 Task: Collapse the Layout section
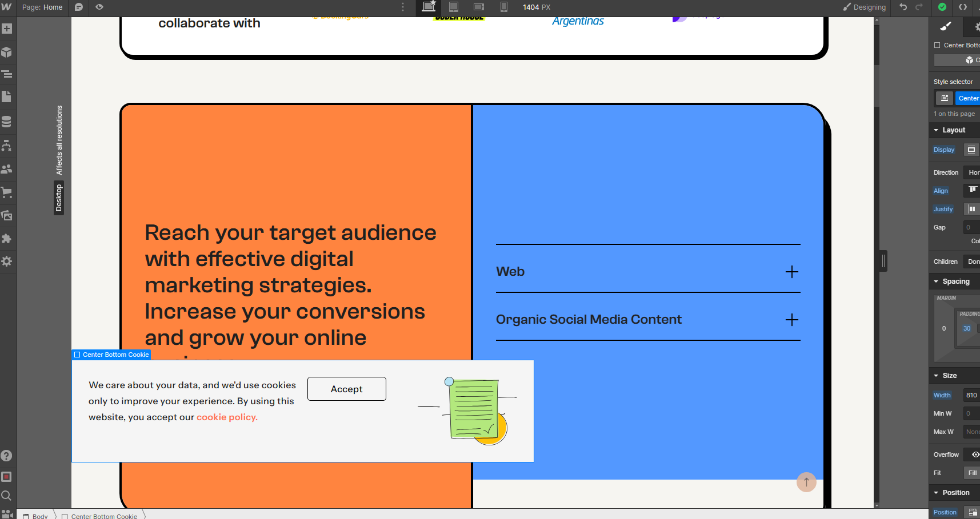tap(954, 130)
